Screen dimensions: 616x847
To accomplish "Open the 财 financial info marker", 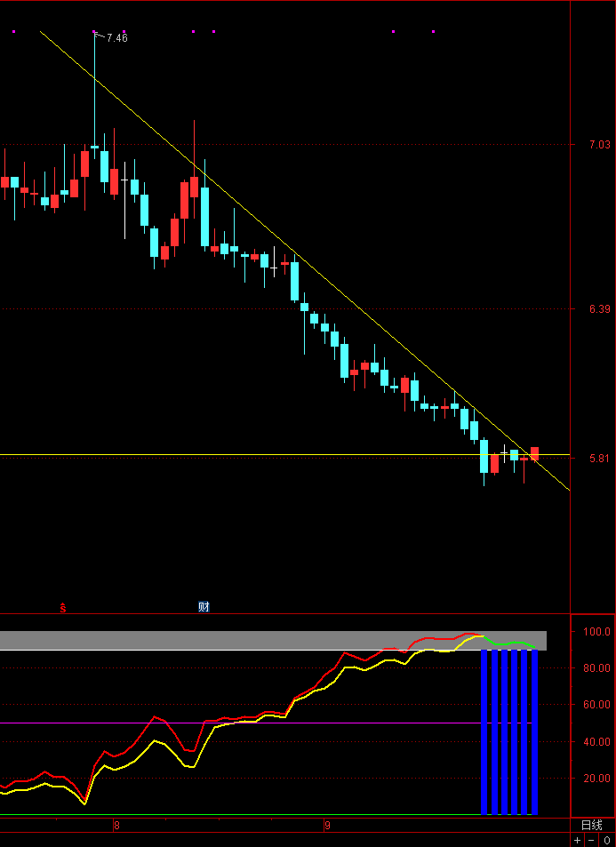I will click(204, 607).
